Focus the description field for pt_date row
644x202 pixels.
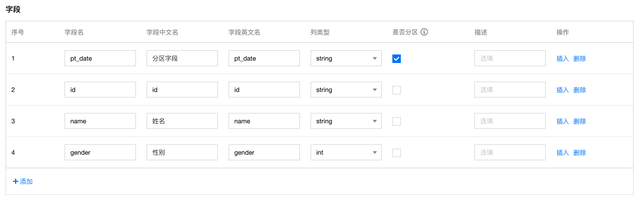pos(510,58)
